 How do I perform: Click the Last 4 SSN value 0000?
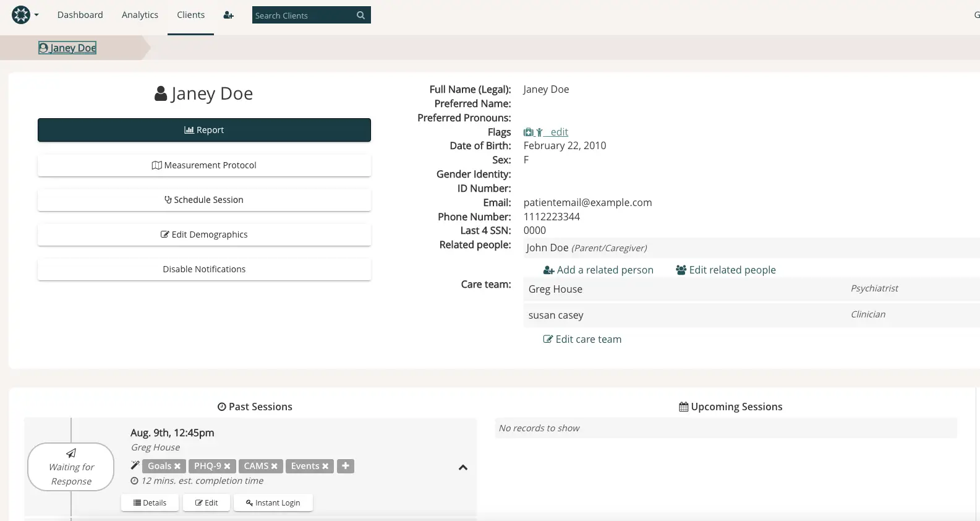(535, 230)
